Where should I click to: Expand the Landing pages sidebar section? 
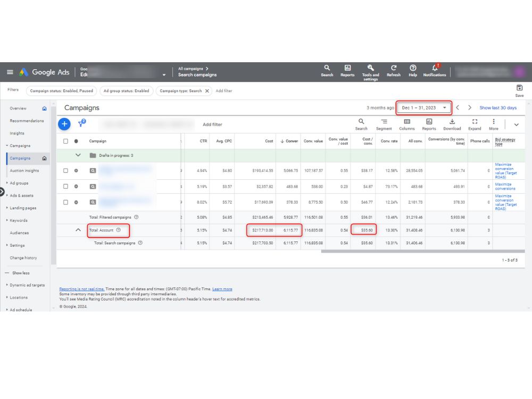coord(22,208)
